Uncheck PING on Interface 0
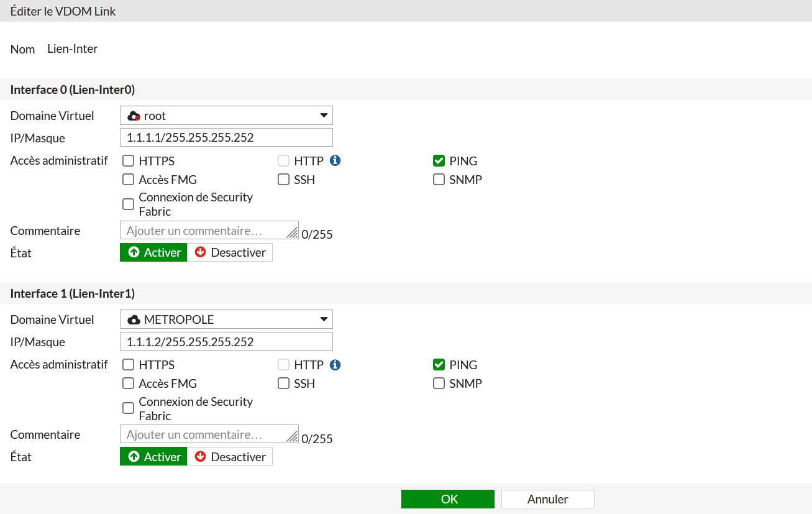812x514 pixels. click(439, 160)
